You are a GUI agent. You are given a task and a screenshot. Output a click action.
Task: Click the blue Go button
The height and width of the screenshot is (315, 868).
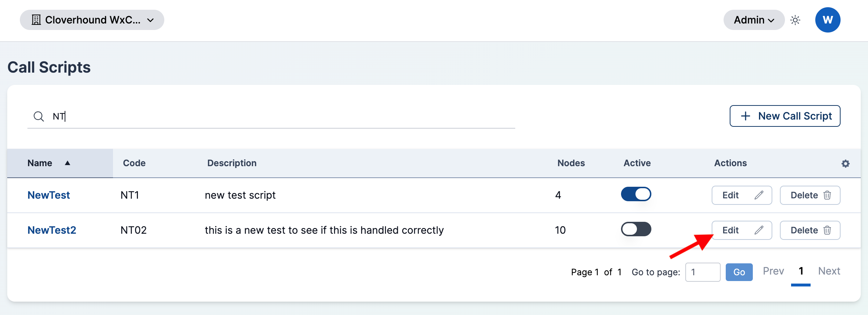click(739, 272)
